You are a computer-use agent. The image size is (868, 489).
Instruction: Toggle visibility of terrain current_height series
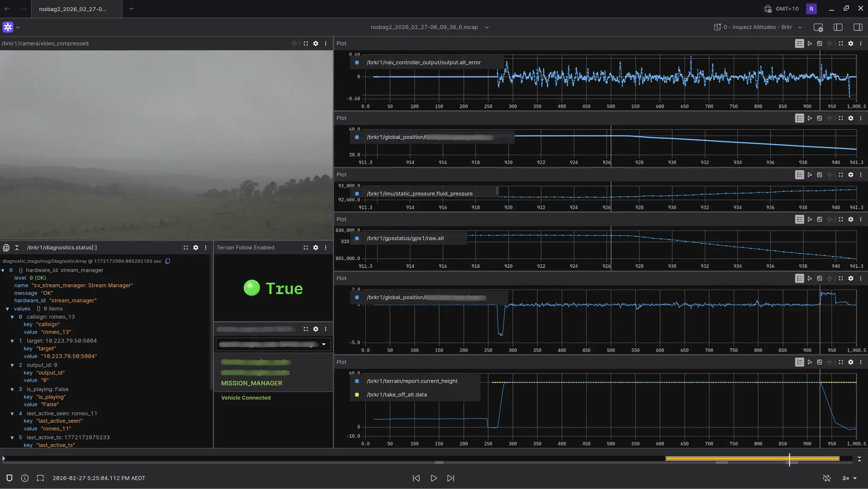pyautogui.click(x=357, y=381)
